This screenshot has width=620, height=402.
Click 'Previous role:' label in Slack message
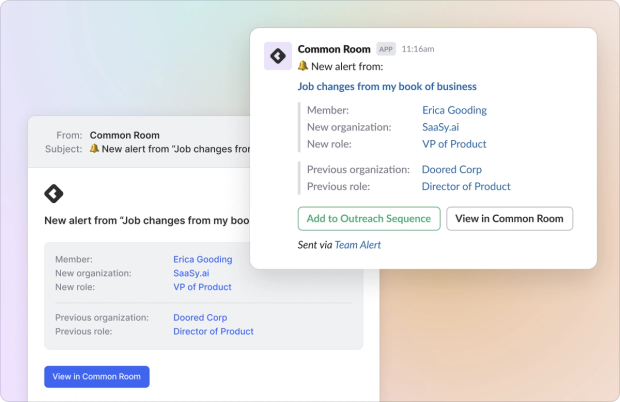point(338,187)
